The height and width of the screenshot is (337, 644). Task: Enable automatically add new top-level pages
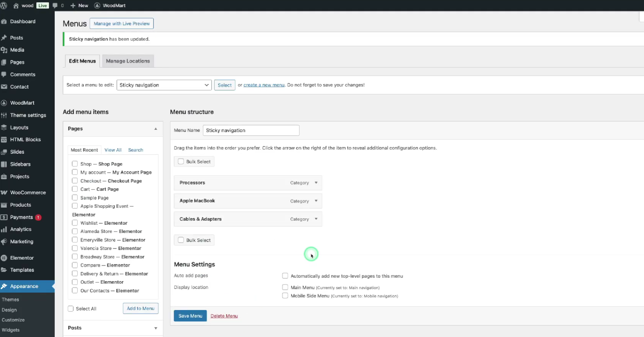point(285,275)
